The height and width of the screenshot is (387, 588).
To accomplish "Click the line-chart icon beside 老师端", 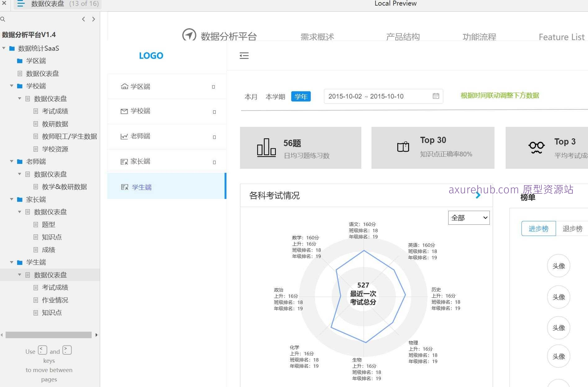I will pos(125,136).
